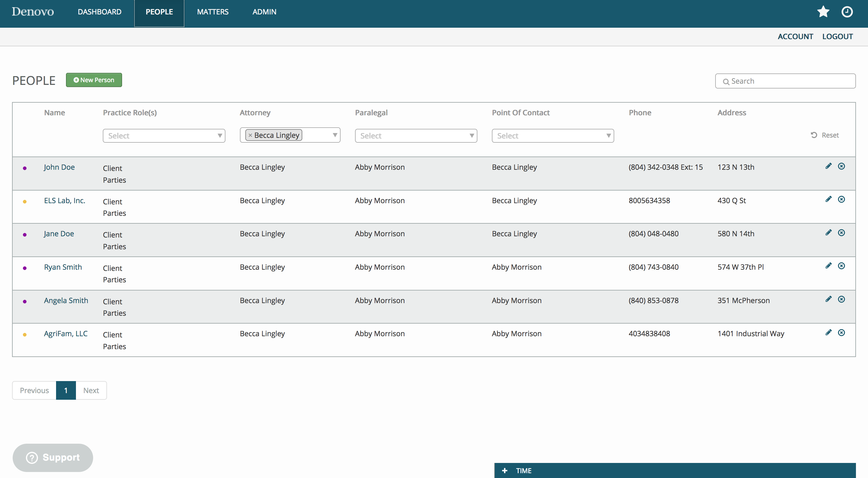Click the favorites star icon
868x478 pixels.
pyautogui.click(x=823, y=12)
